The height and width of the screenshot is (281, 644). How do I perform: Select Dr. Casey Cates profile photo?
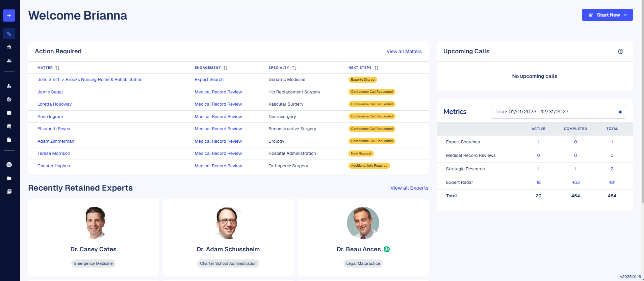click(x=95, y=223)
